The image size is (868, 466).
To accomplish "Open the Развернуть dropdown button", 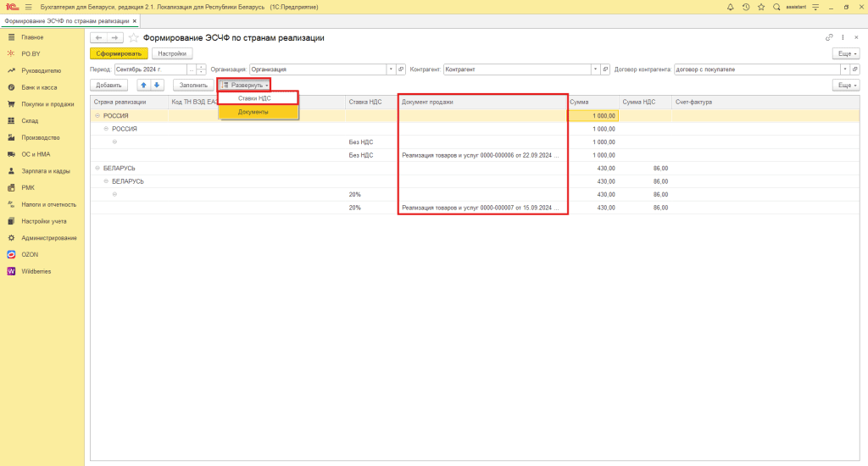I will coord(244,86).
